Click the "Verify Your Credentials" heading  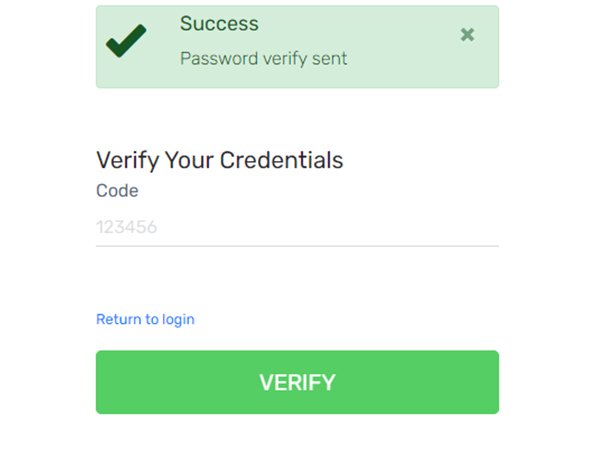pyautogui.click(x=219, y=160)
